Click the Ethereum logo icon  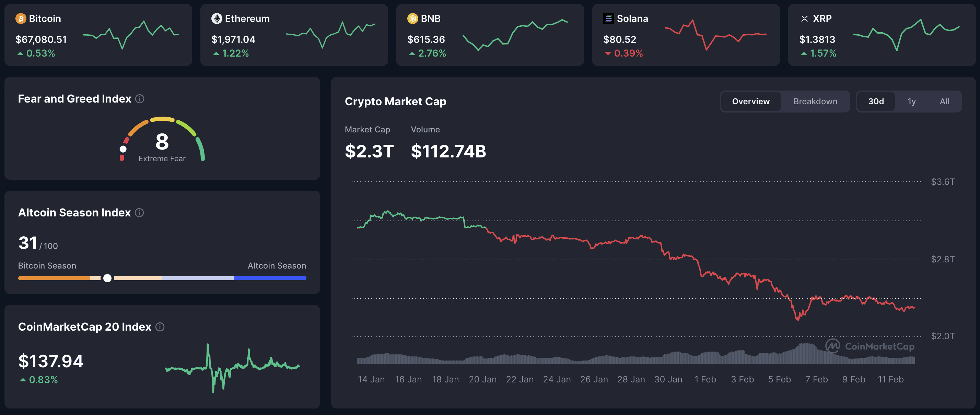pyautogui.click(x=217, y=18)
